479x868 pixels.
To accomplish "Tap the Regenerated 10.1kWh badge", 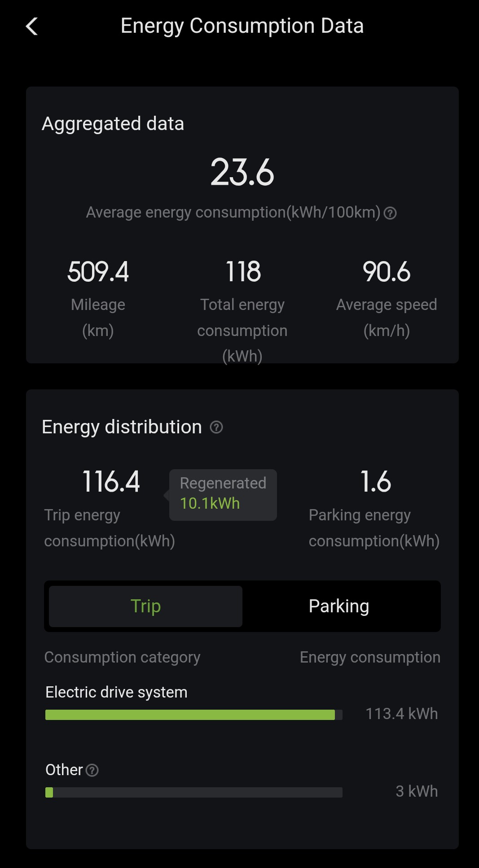I will [x=223, y=494].
